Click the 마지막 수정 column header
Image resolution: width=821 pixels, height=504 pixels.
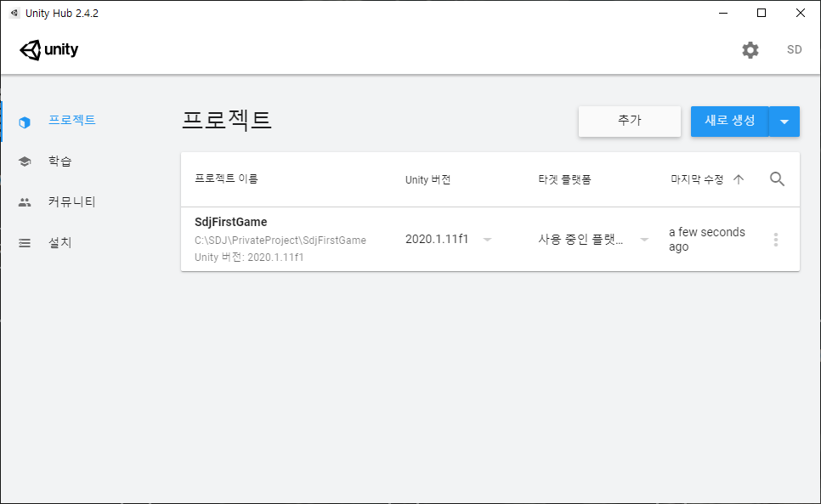(697, 179)
